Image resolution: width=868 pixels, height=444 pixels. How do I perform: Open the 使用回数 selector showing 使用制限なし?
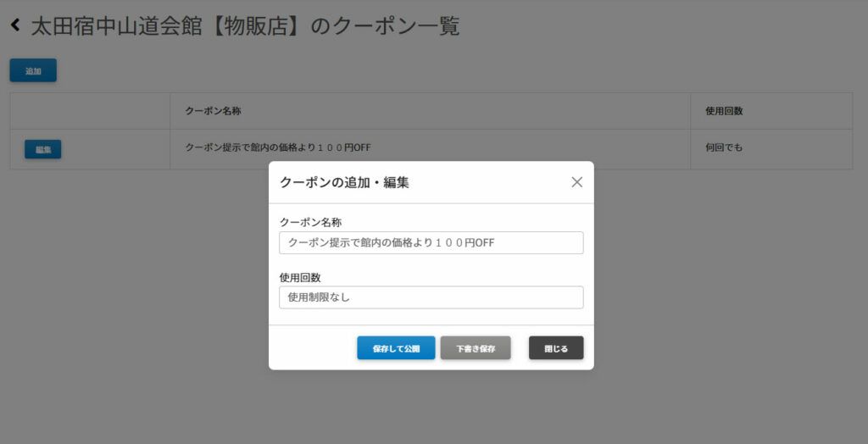point(431,297)
